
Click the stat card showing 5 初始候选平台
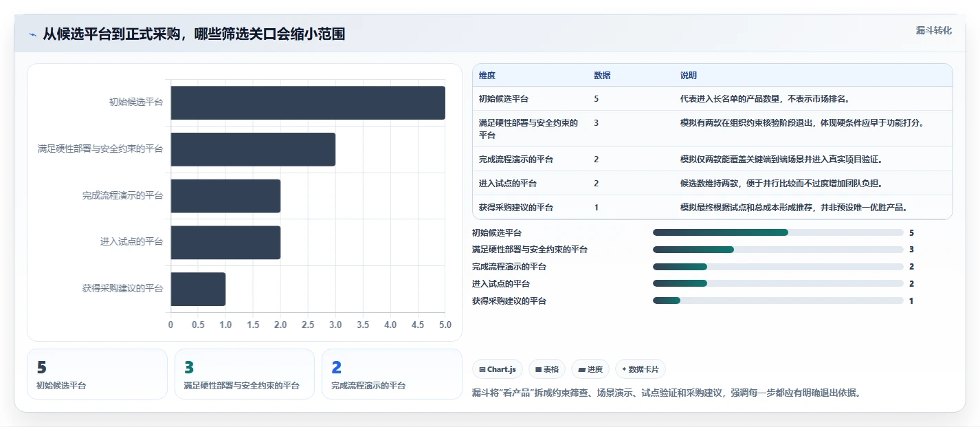pyautogui.click(x=97, y=374)
